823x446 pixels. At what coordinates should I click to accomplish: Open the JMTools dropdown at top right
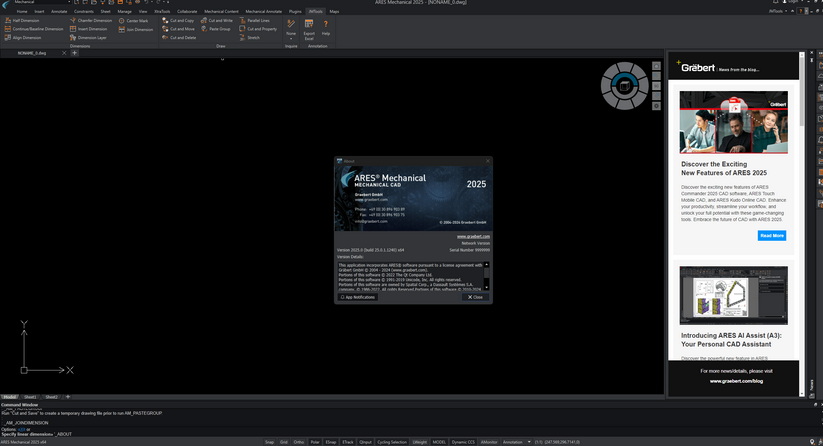tap(778, 11)
